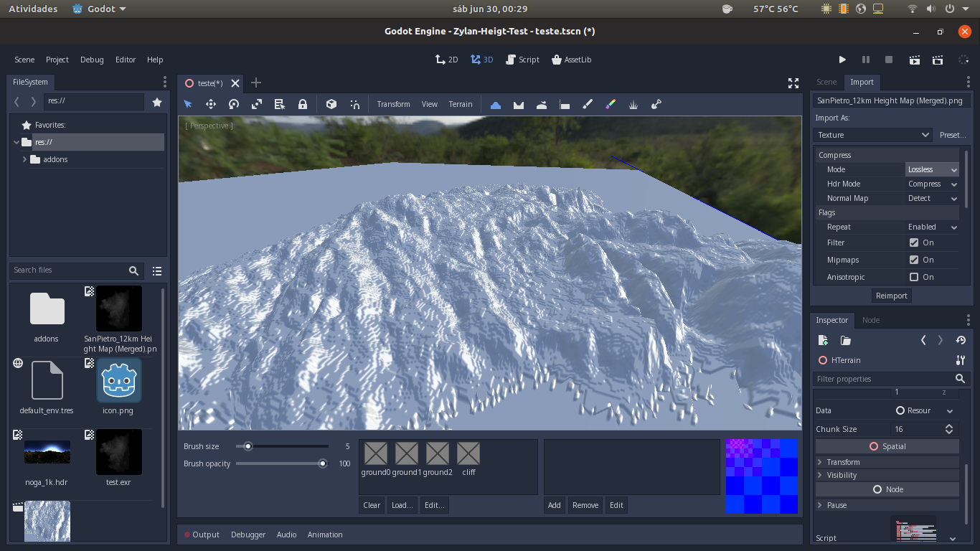Select the terrain color paint tool
Image resolution: width=980 pixels, height=551 pixels.
tap(611, 104)
